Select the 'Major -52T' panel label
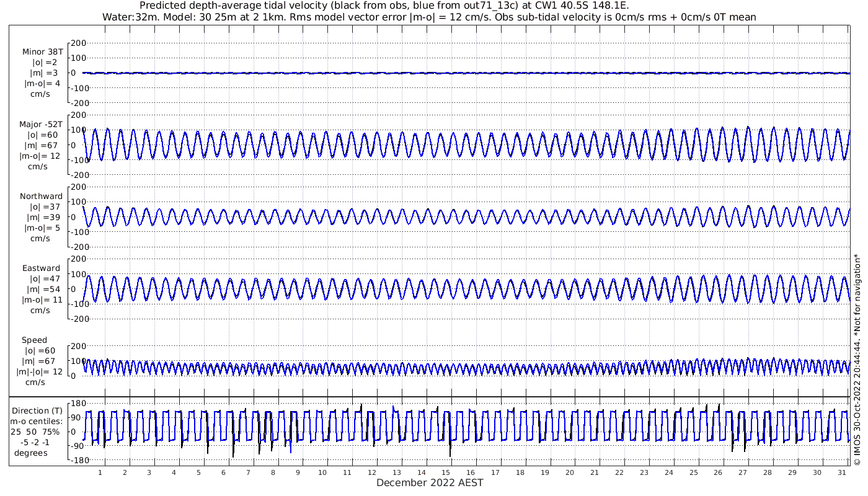The image size is (868, 496). [41, 124]
